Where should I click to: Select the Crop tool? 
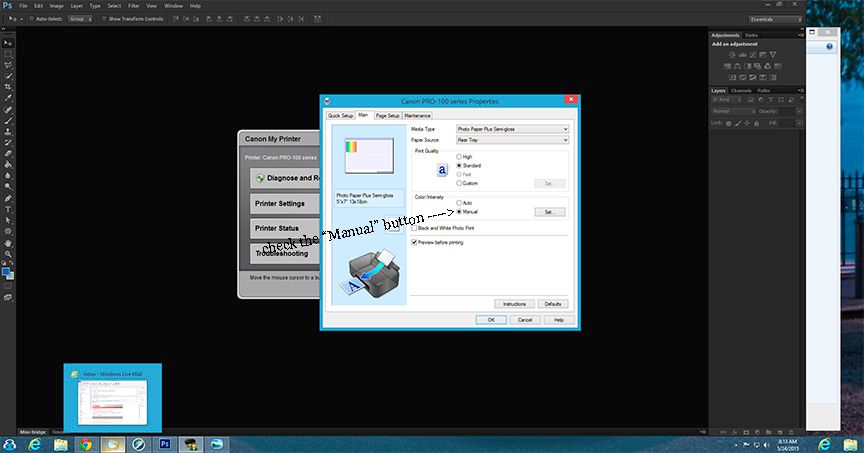[8, 87]
